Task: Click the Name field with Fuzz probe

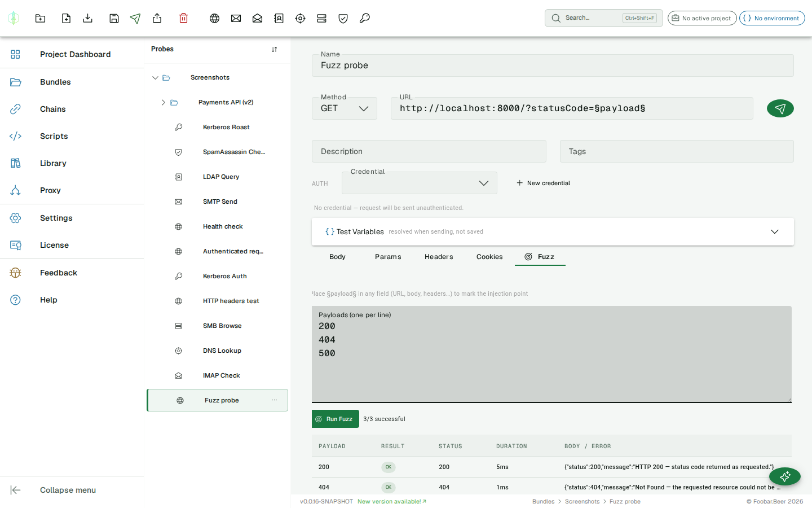Action: pyautogui.click(x=553, y=65)
